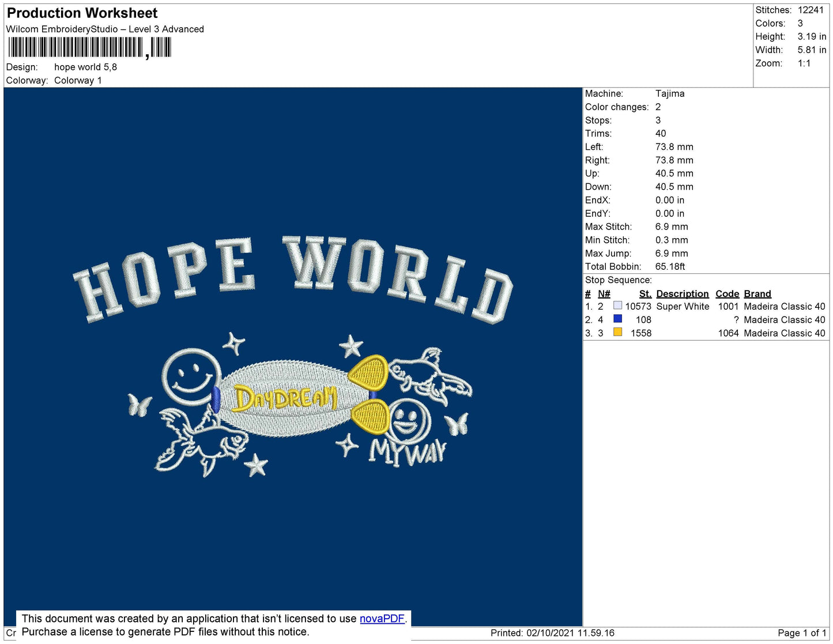
Task: Click the Max Jump value 6.9 mm
Action: (x=672, y=253)
